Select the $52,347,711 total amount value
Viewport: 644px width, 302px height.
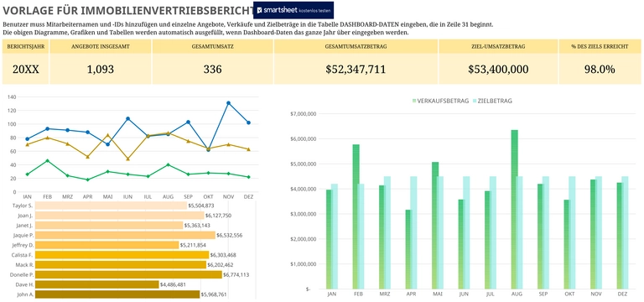click(356, 69)
